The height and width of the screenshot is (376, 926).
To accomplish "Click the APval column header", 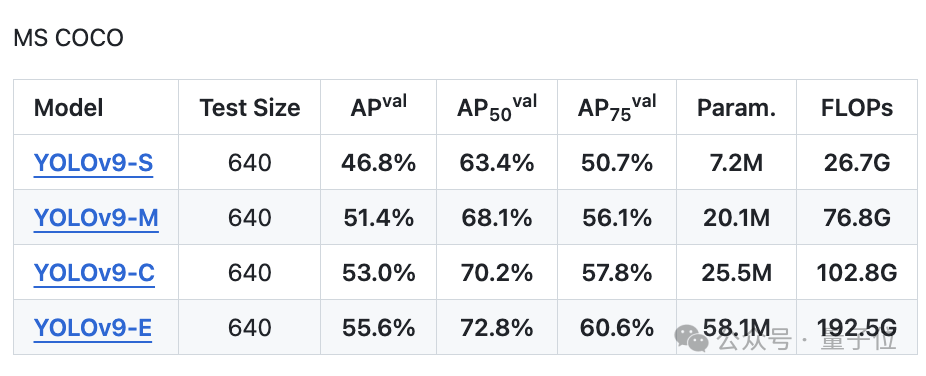I will [x=379, y=107].
